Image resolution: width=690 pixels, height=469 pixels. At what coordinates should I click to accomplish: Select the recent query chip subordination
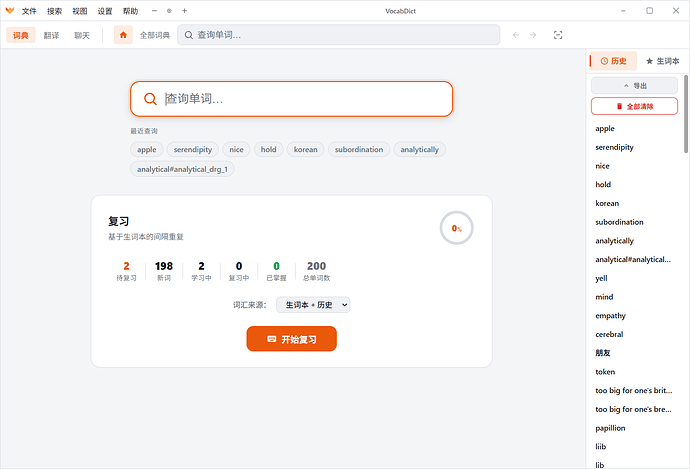tap(359, 150)
